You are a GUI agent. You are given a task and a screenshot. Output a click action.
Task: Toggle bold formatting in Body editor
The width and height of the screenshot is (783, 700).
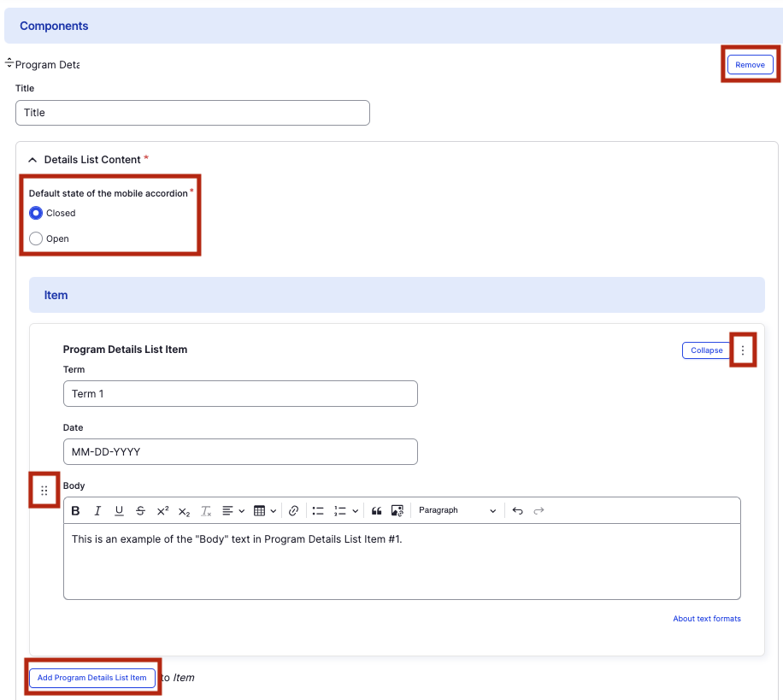click(76, 511)
